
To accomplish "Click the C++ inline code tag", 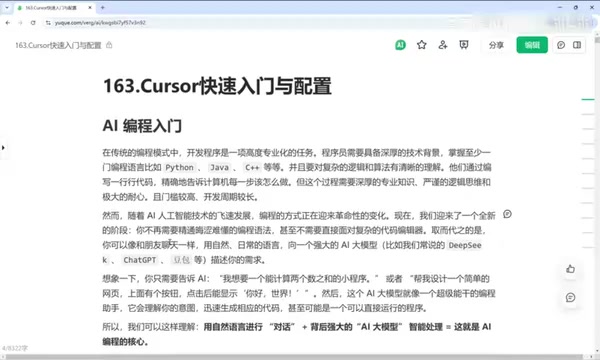I will coord(252,168).
